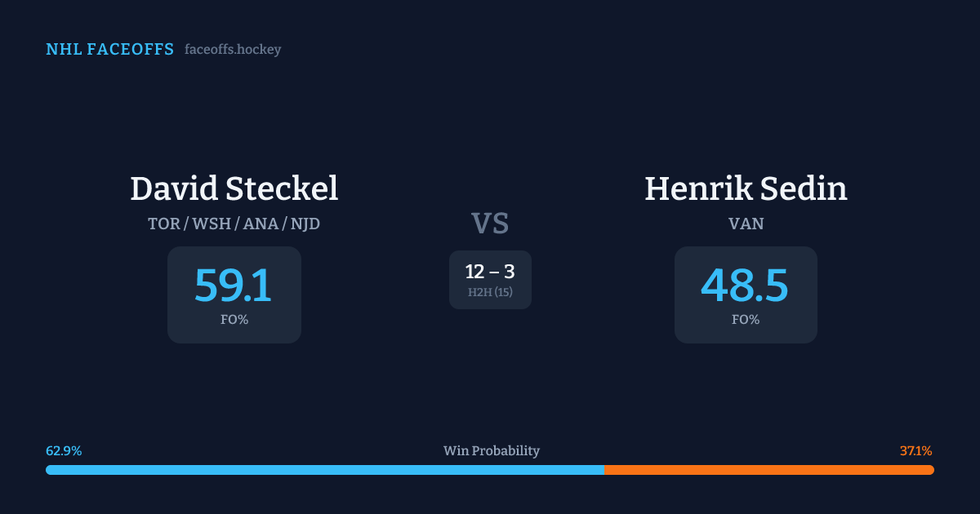Click the FO% label under 48.5
The width and height of the screenshot is (980, 514).
[x=746, y=320]
